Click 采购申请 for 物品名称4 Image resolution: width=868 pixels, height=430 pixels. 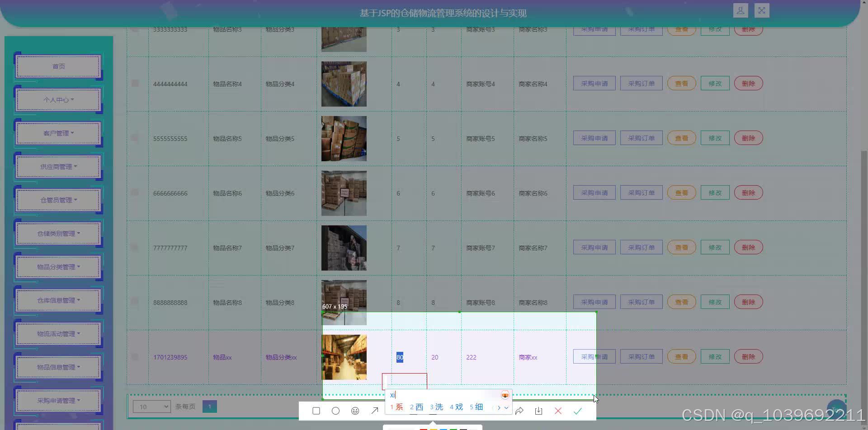pos(594,84)
